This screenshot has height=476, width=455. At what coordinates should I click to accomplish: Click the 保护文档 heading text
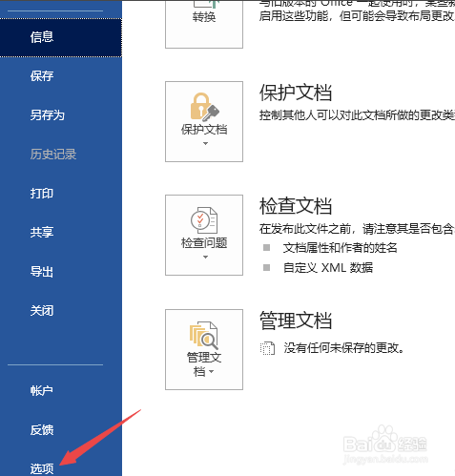(x=296, y=93)
